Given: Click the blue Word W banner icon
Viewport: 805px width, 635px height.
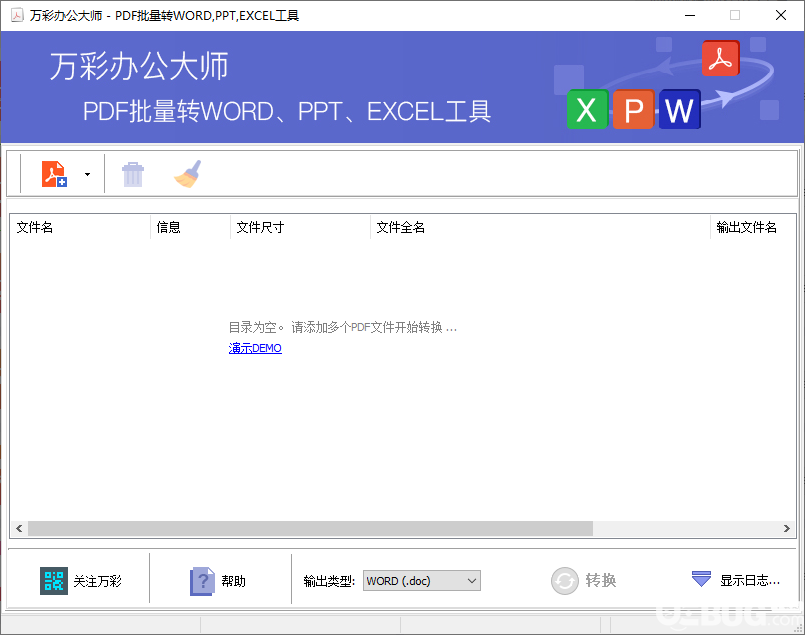Looking at the screenshot, I should [680, 109].
